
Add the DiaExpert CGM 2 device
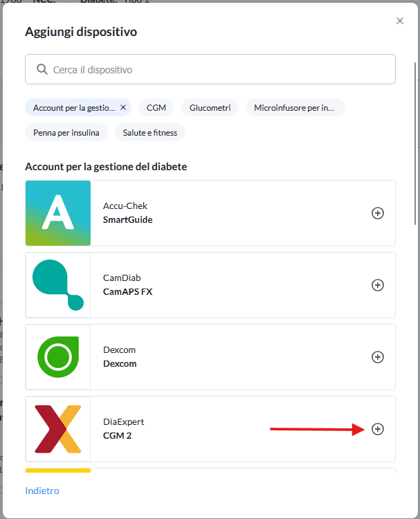click(x=378, y=429)
